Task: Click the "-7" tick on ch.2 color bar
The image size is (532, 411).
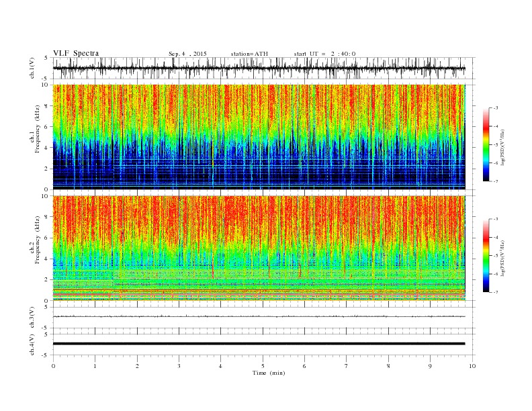Action: (496, 292)
